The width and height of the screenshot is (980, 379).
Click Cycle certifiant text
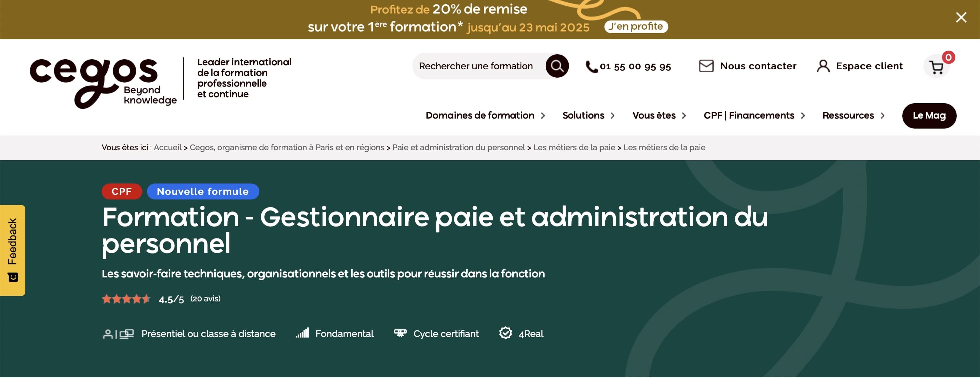coord(446,334)
